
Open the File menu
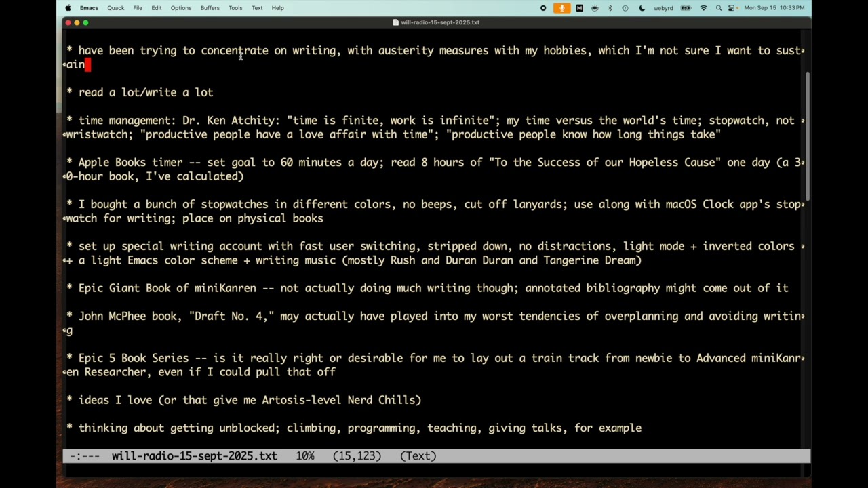138,8
